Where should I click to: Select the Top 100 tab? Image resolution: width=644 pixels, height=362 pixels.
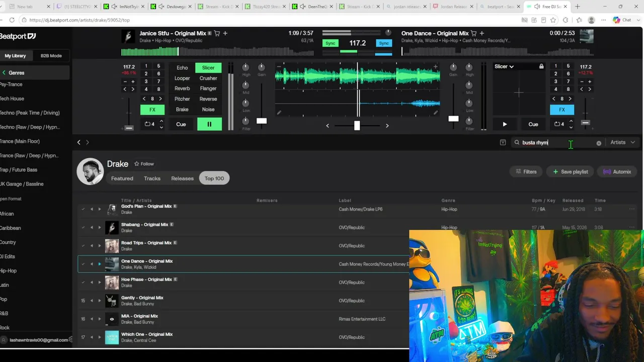coord(214,178)
